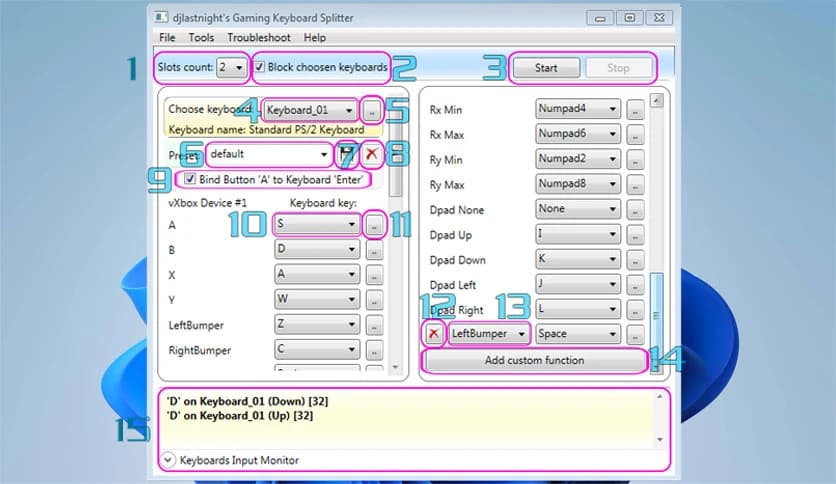This screenshot has width=836, height=484.
Task: Click detect key button for button A
Action: (374, 226)
